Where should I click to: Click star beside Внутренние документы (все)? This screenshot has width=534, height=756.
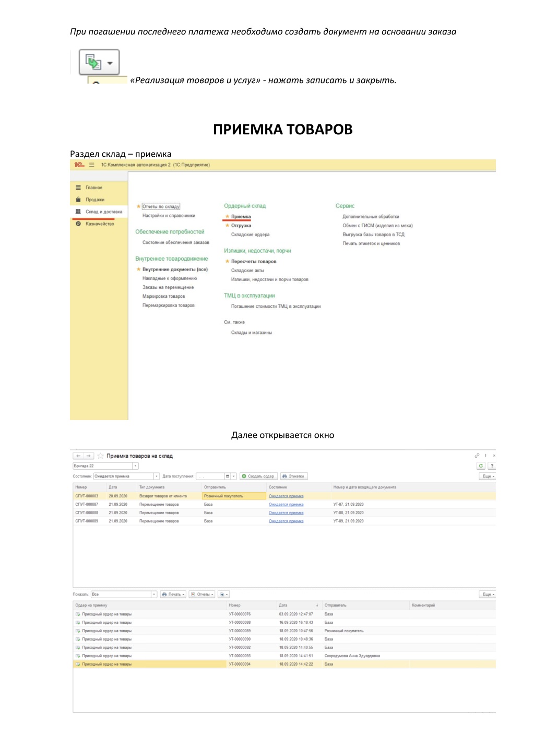(x=139, y=270)
